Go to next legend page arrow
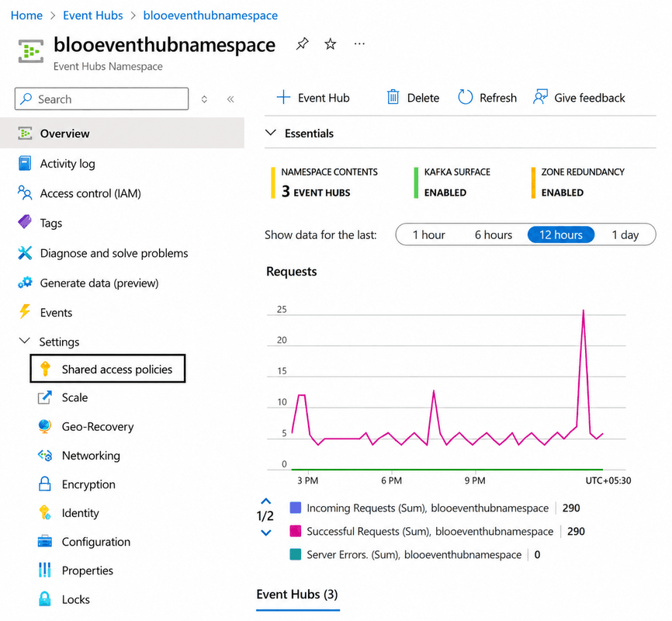Viewport: 672px width, 621px height. 265,533
